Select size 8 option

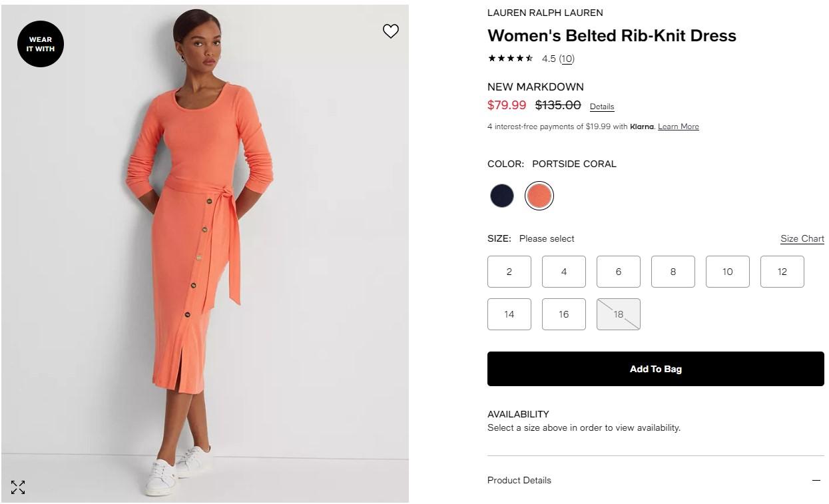[x=673, y=272]
